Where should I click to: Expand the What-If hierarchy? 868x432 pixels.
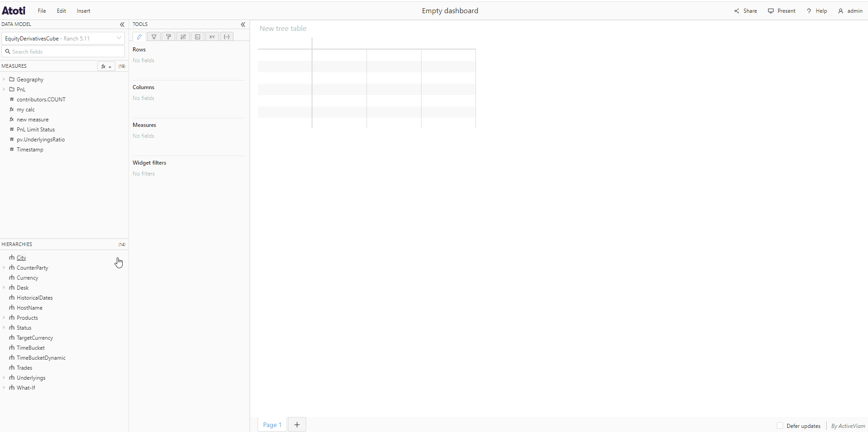pyautogui.click(x=4, y=387)
